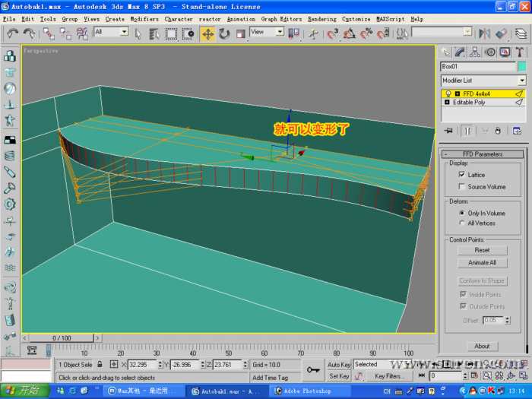
Task: Click the Pin Stack icon
Action: [448, 131]
